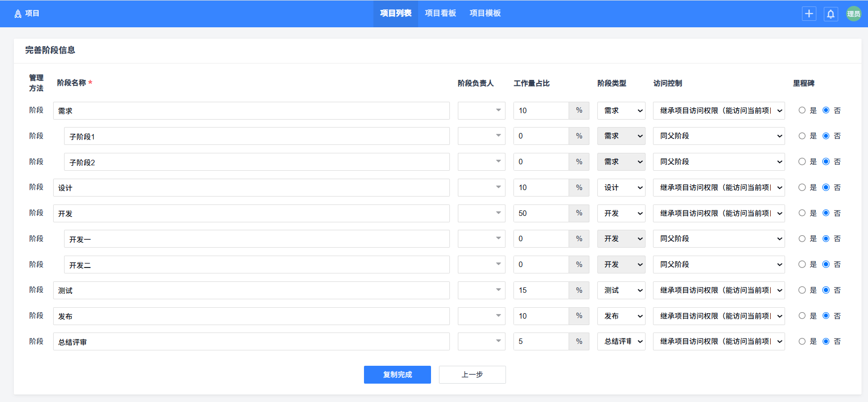
Task: Expand access control dropdown for 测试 row
Action: coord(719,290)
